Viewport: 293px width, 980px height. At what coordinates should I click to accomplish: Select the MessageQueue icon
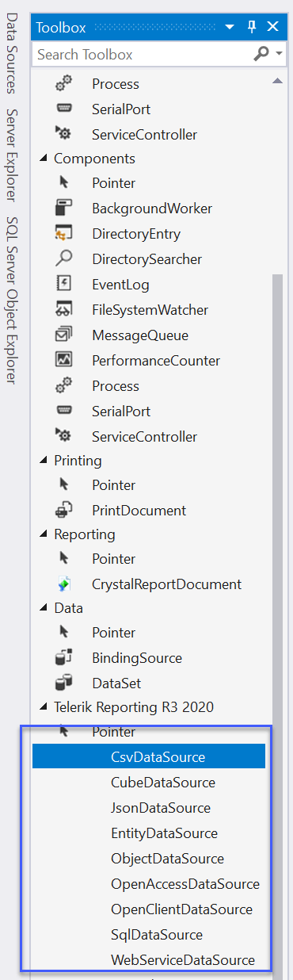[64, 335]
